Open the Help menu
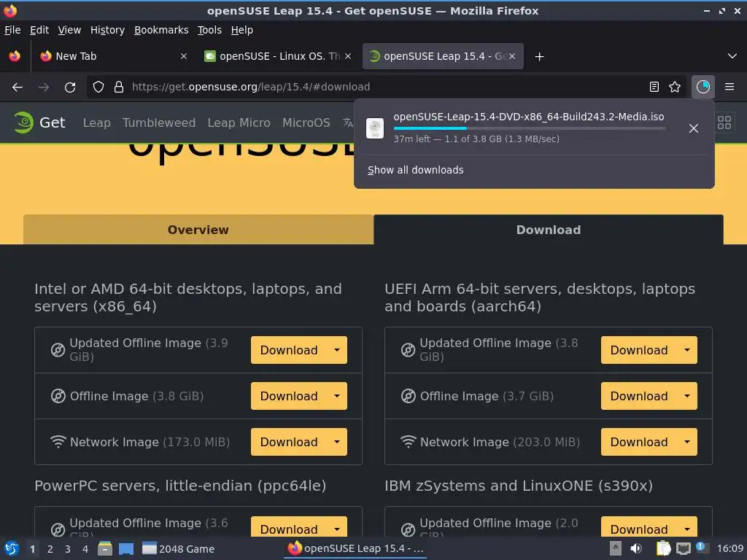 coord(242,30)
